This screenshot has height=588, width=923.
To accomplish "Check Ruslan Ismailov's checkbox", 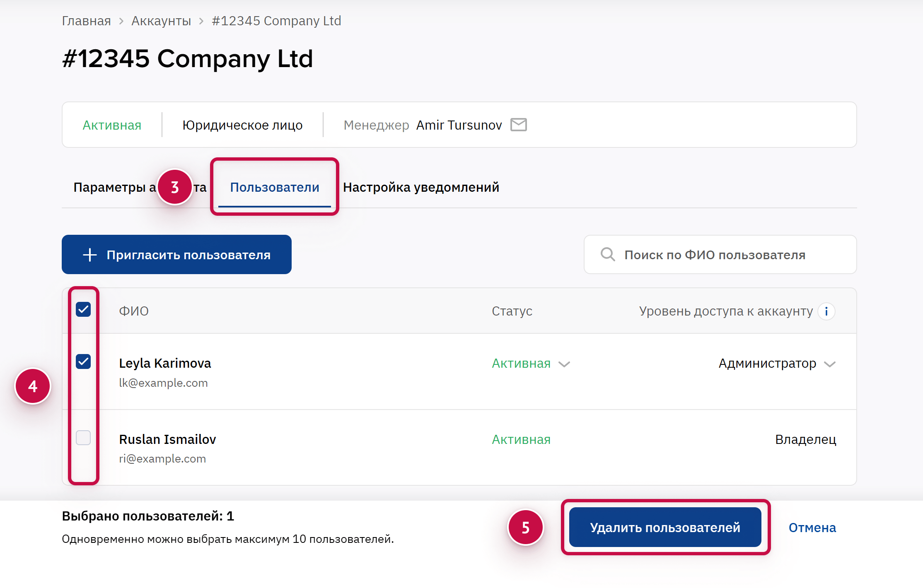I will tap(83, 438).
